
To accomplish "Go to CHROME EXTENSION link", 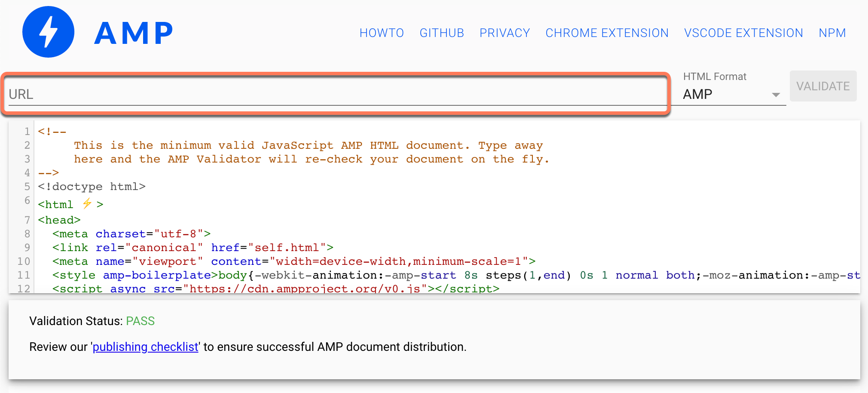I will click(x=607, y=33).
